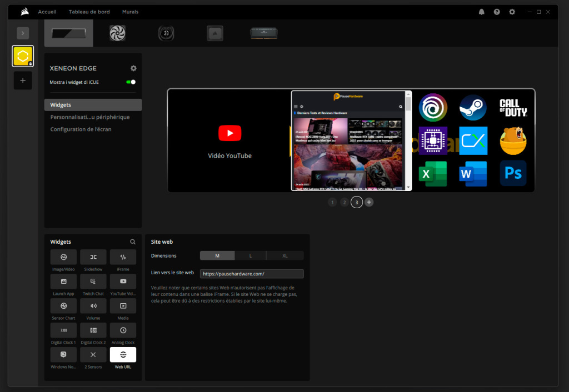Set widget dimension to XL
The height and width of the screenshot is (392, 569).
tap(285, 256)
